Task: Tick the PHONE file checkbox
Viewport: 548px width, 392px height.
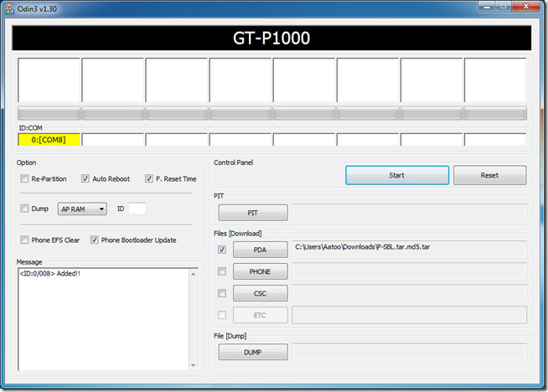Action: coord(222,271)
